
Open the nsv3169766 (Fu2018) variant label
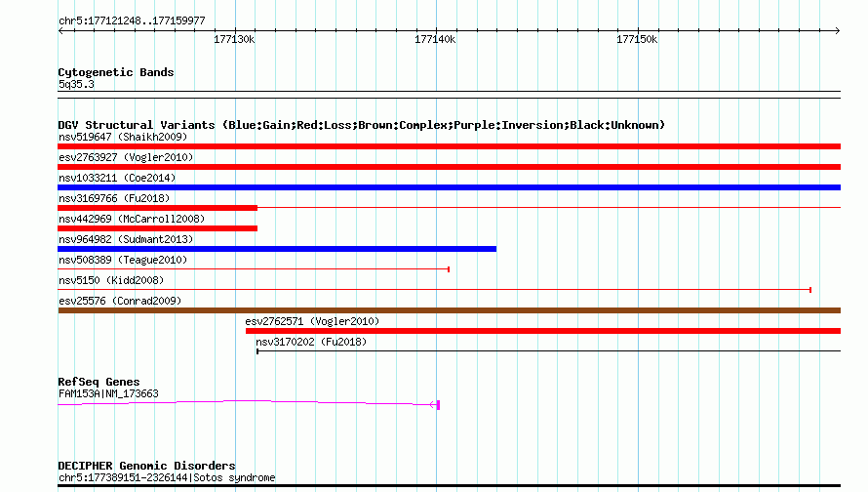coord(114,198)
